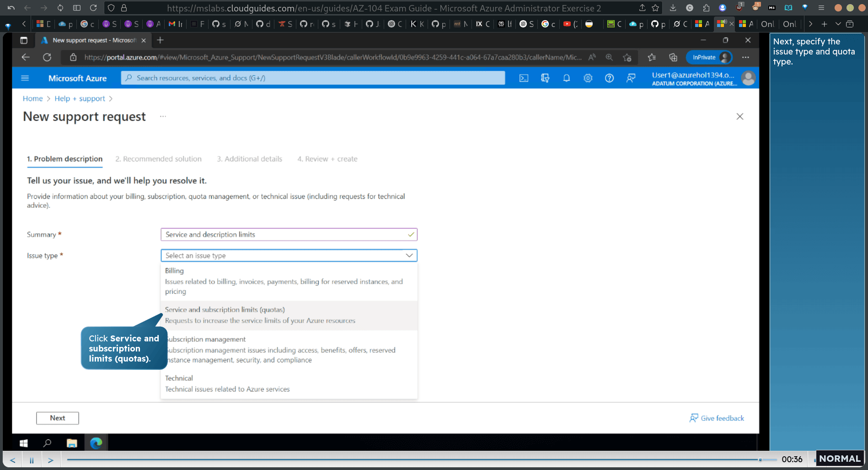Reload the outer browser page

tap(93, 8)
